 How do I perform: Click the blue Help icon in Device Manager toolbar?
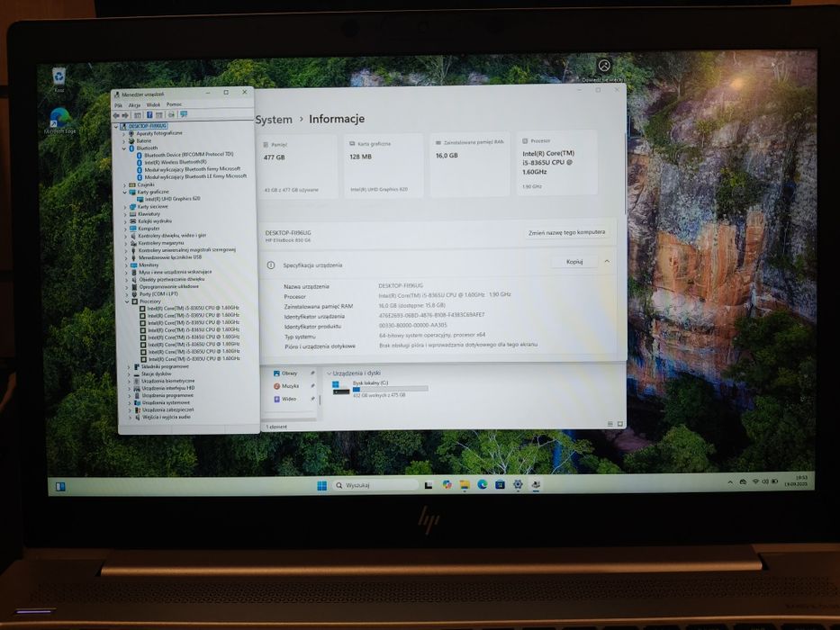coord(149,115)
